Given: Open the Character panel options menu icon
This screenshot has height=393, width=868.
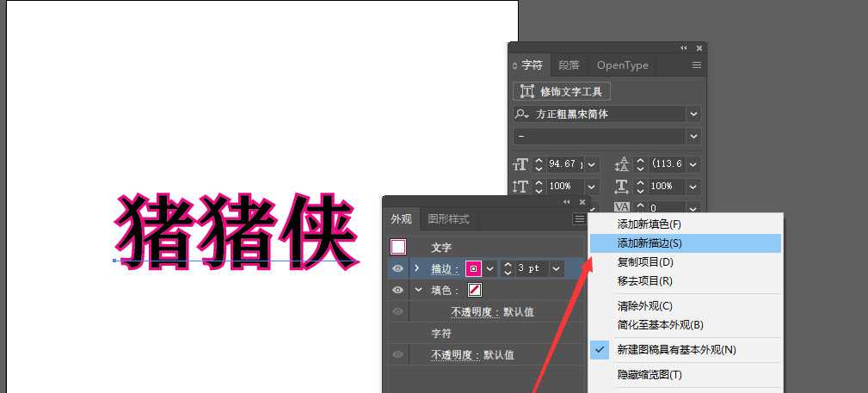Looking at the screenshot, I should [x=697, y=65].
